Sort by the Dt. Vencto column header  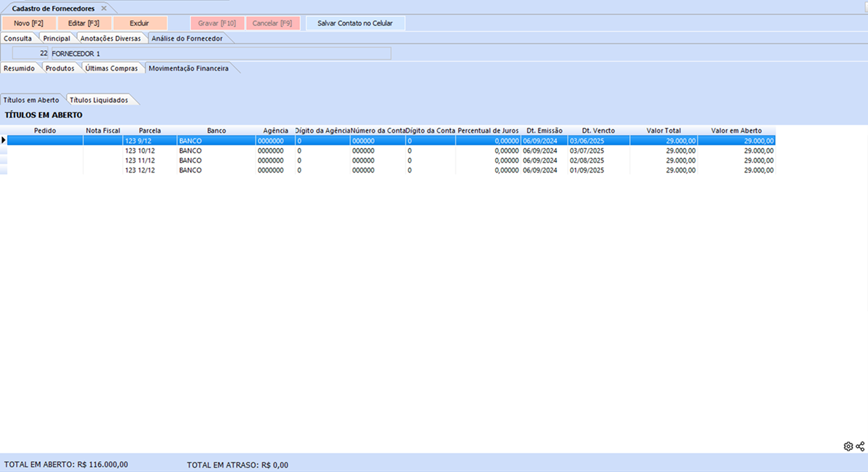coord(599,131)
